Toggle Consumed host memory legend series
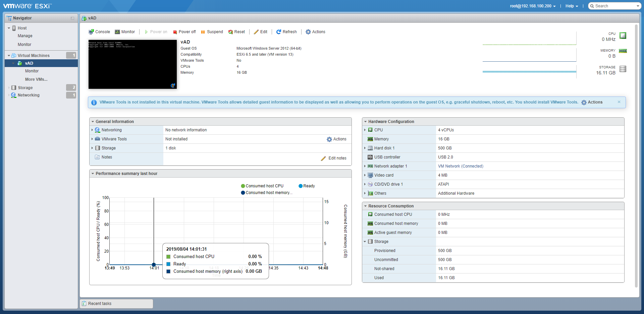This screenshot has width=644, height=314. tap(267, 193)
